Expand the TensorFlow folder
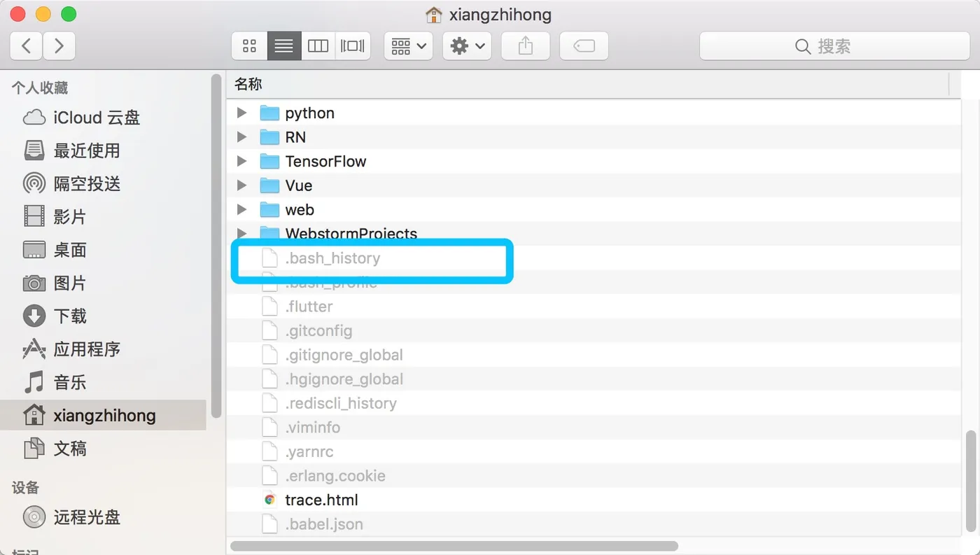The width and height of the screenshot is (980, 555). (242, 161)
